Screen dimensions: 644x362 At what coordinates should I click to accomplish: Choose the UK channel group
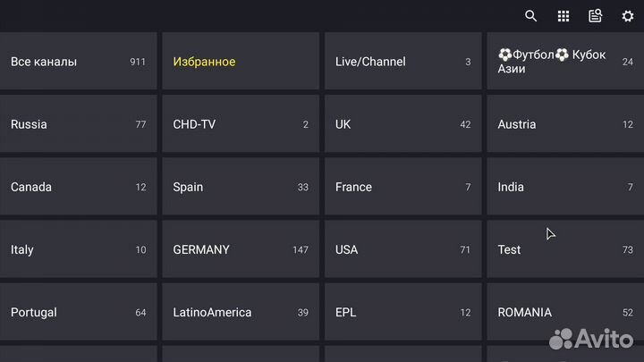(x=402, y=124)
